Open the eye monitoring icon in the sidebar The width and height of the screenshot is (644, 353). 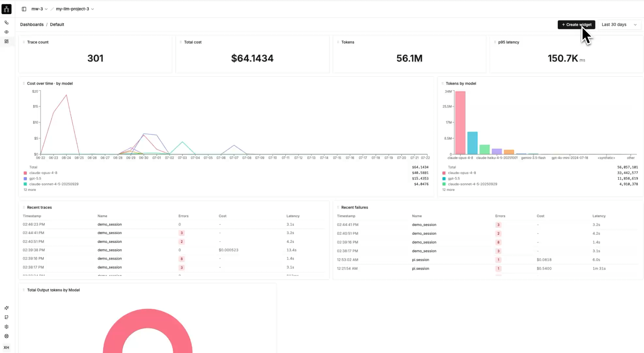pos(7,32)
